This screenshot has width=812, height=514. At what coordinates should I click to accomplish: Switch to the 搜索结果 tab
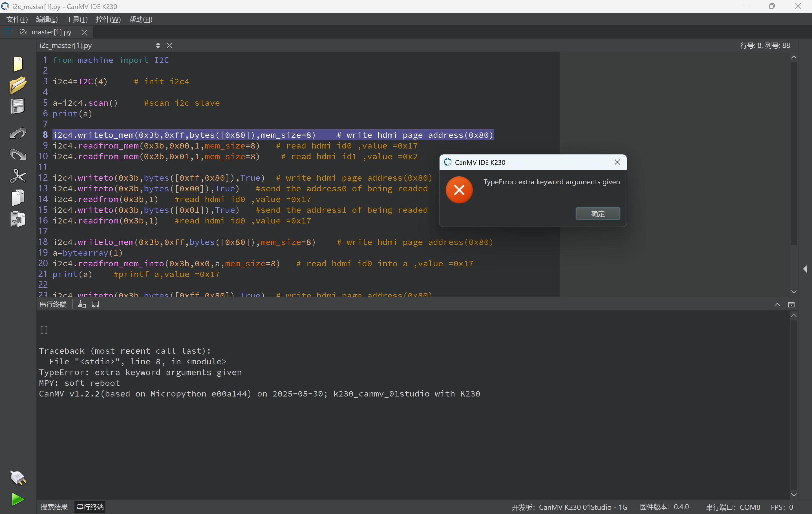54,507
